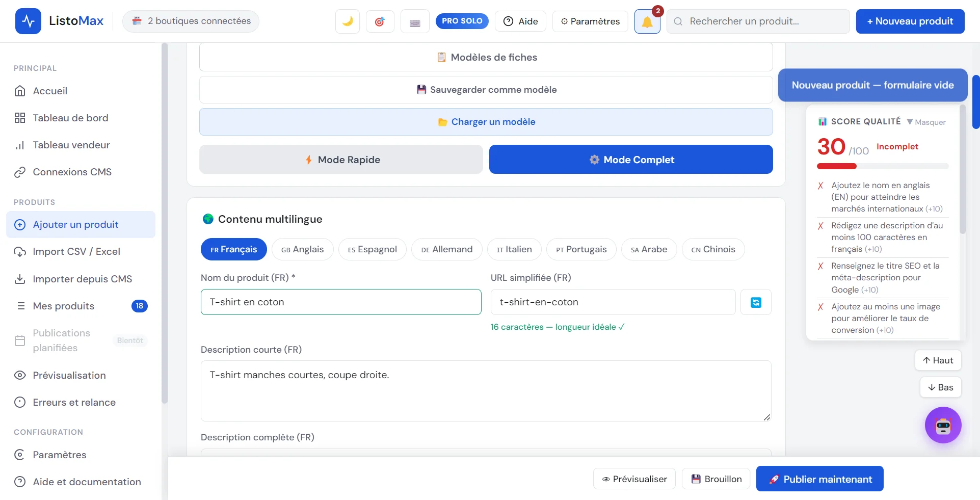This screenshot has width=980, height=500.
Task: Open Mes produits list
Action: [x=81, y=306]
